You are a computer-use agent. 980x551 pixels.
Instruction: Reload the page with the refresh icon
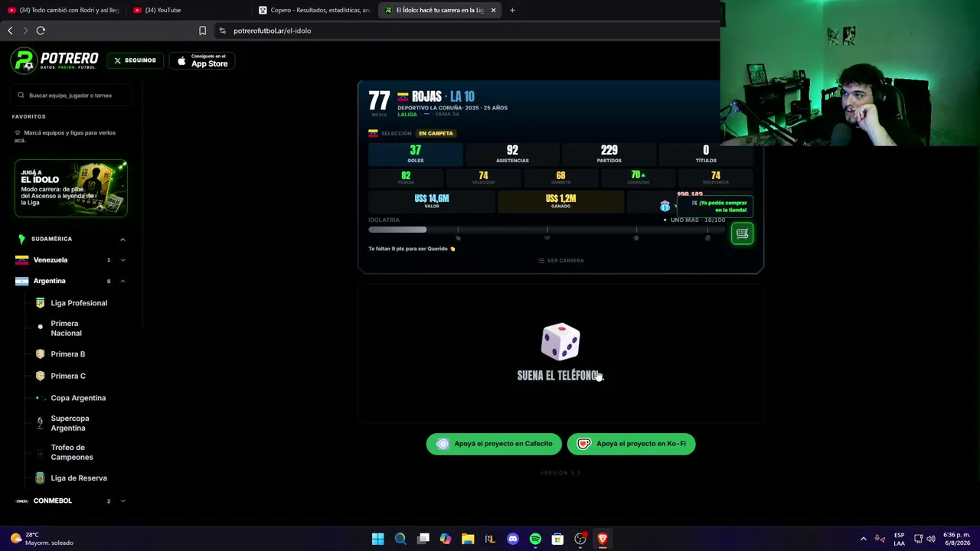coord(41,31)
